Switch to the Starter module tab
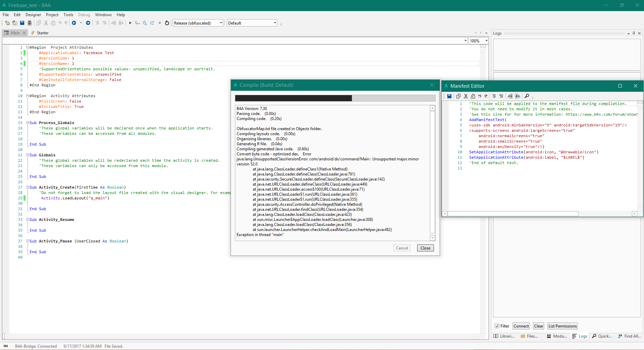 (x=43, y=33)
